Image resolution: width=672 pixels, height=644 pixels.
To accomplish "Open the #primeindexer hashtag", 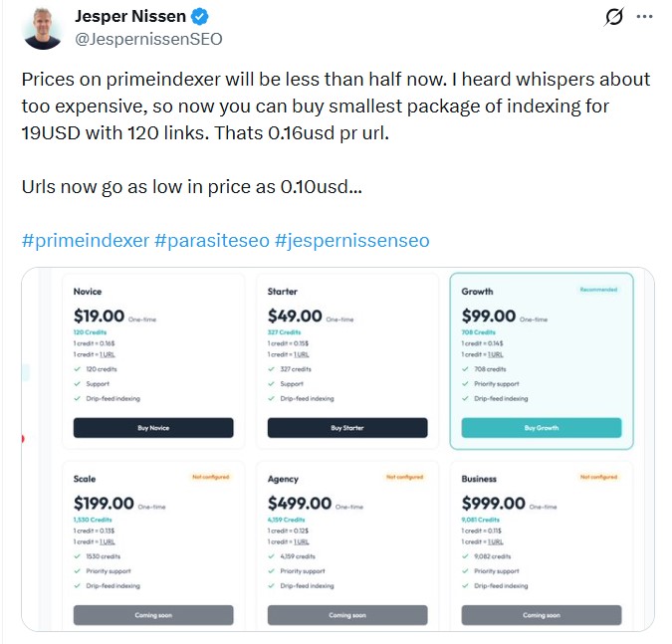I will pyautogui.click(x=85, y=241).
